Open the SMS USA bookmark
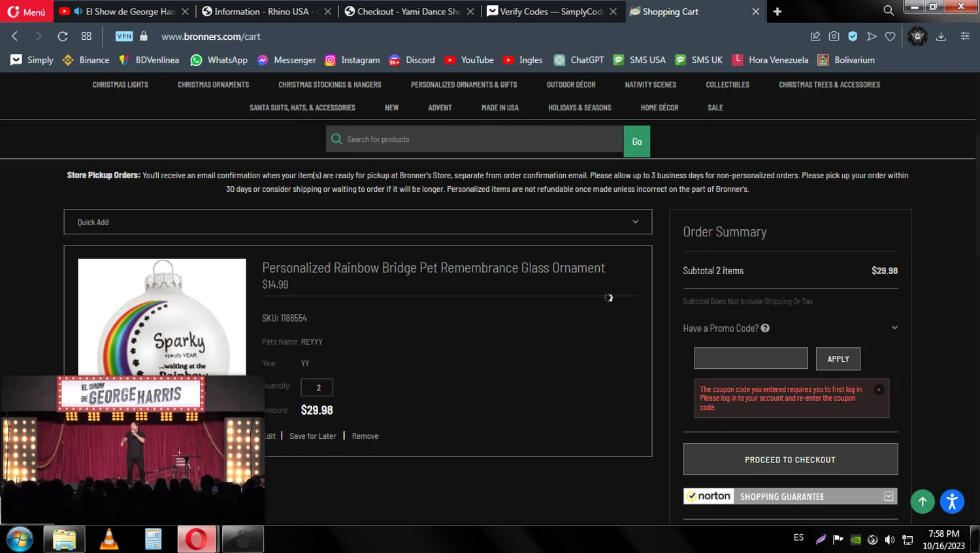This screenshot has height=553, width=980. coord(639,60)
